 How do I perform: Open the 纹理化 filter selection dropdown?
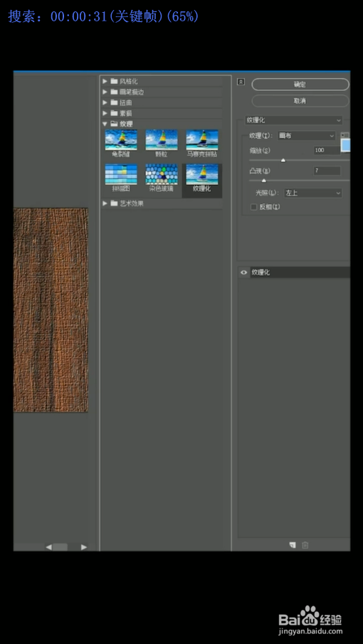coord(293,120)
